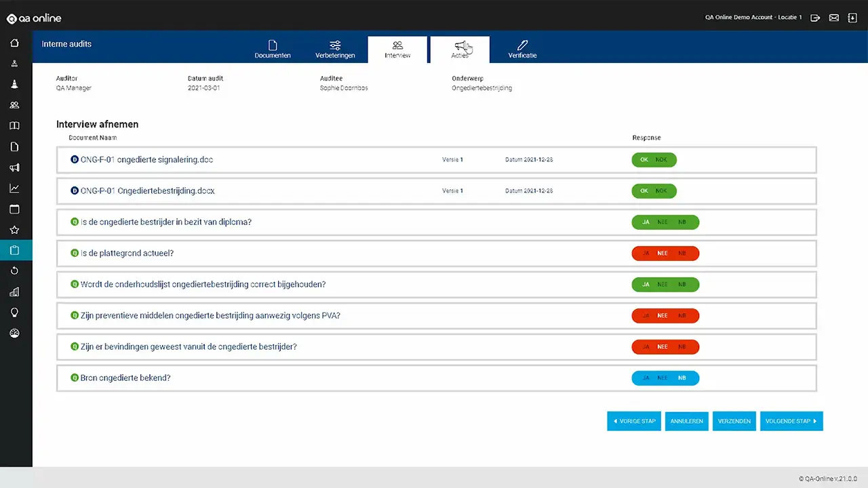
Task: Open the line chart sidebar icon
Action: point(14,188)
